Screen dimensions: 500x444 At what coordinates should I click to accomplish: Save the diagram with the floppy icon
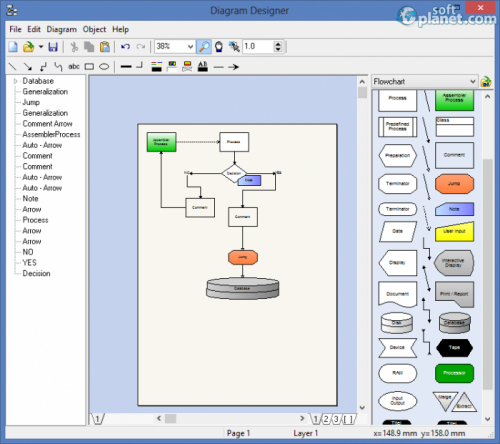click(x=53, y=47)
